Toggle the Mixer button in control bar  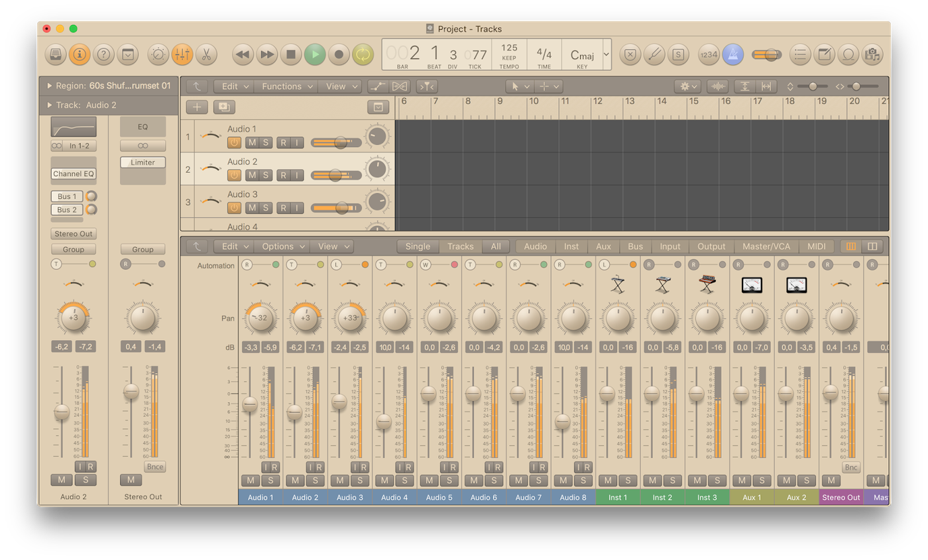pyautogui.click(x=182, y=54)
